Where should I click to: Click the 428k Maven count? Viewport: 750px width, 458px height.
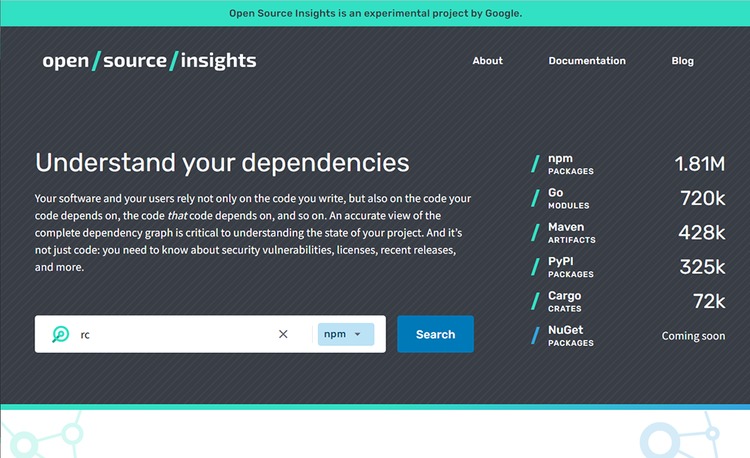(702, 233)
